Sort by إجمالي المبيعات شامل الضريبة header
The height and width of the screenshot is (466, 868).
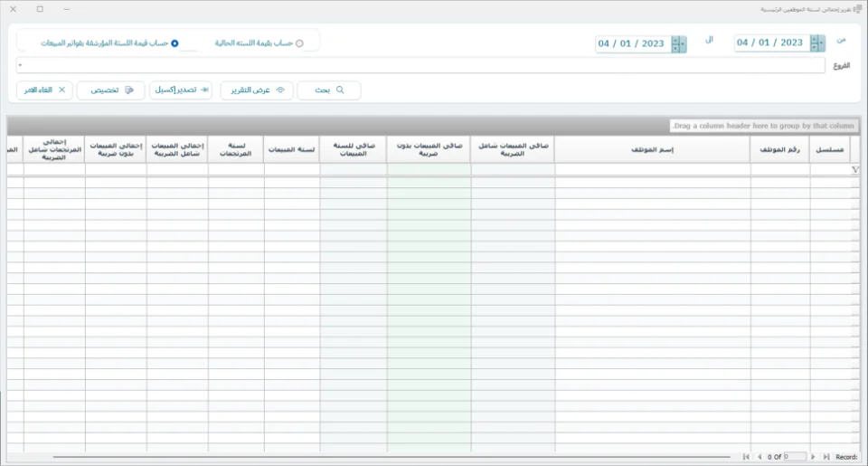pos(177,149)
